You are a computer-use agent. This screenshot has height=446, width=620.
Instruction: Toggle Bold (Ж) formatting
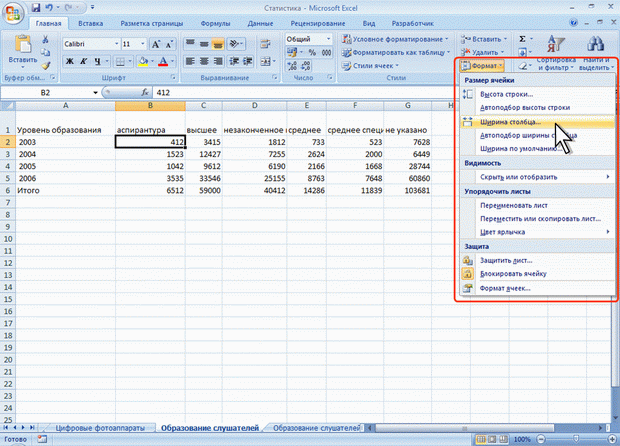click(71, 62)
